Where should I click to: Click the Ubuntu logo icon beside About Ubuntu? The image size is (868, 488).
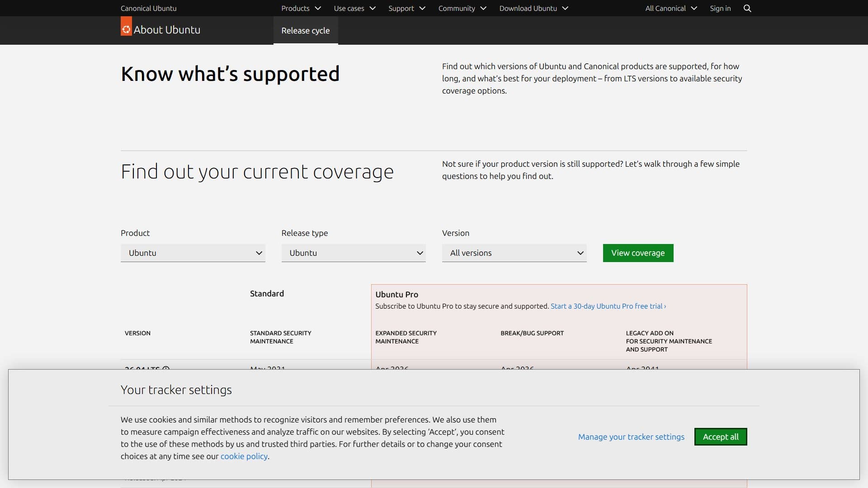pyautogui.click(x=126, y=26)
